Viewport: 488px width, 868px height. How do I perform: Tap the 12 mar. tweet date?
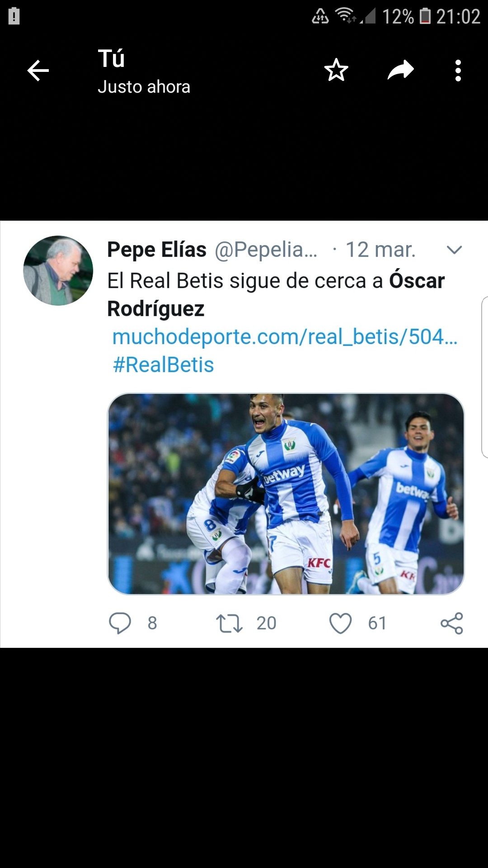click(x=380, y=250)
